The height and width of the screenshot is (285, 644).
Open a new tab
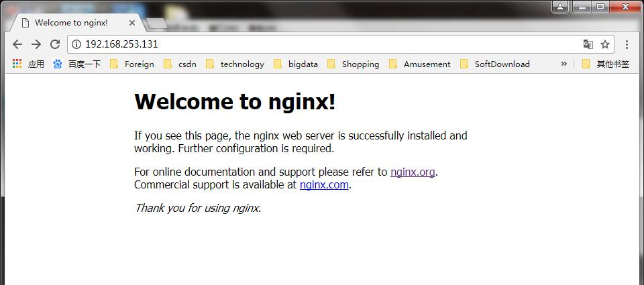pos(157,24)
